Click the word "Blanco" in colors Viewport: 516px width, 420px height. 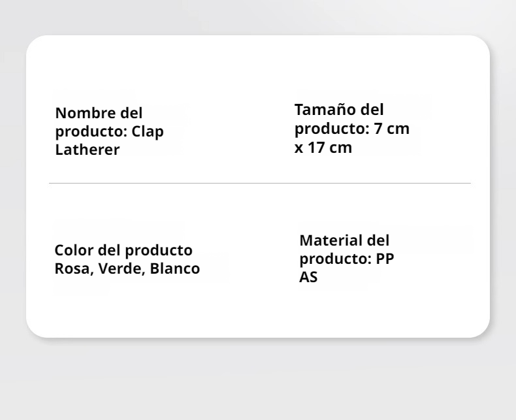[175, 269]
